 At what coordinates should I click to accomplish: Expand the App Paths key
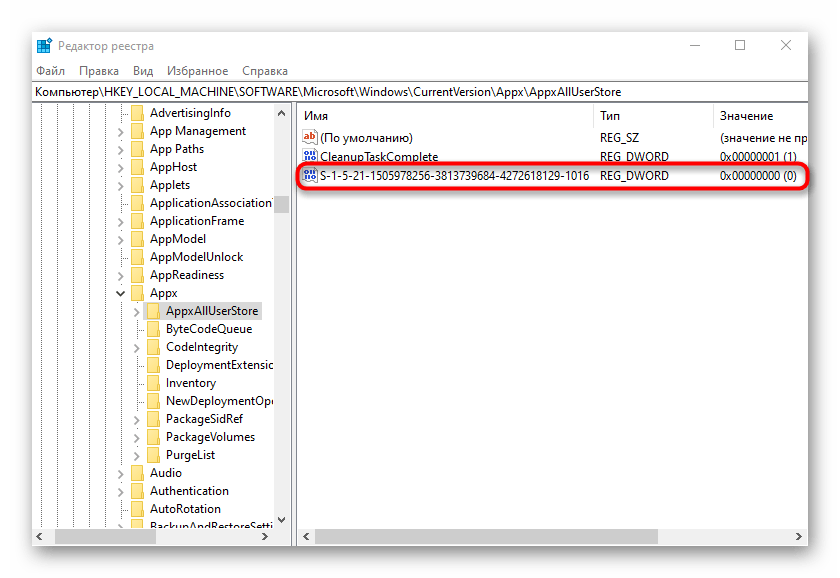click(x=121, y=149)
